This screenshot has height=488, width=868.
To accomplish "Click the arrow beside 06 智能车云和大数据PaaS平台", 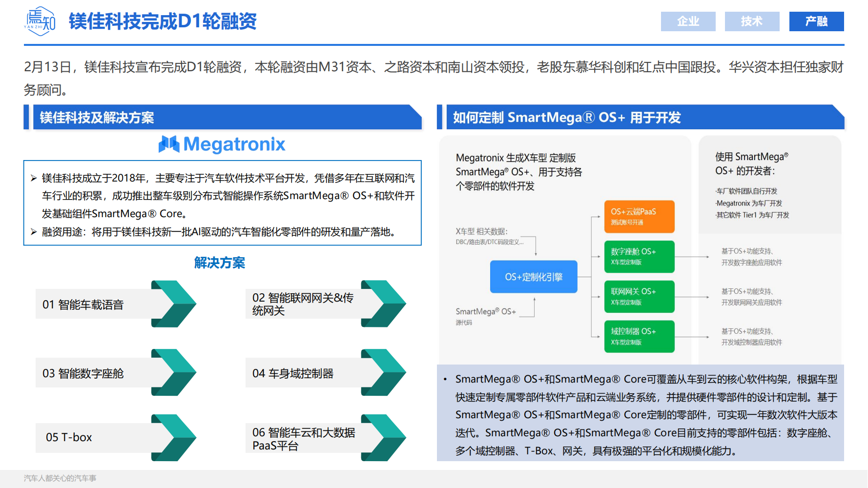I will 384,438.
